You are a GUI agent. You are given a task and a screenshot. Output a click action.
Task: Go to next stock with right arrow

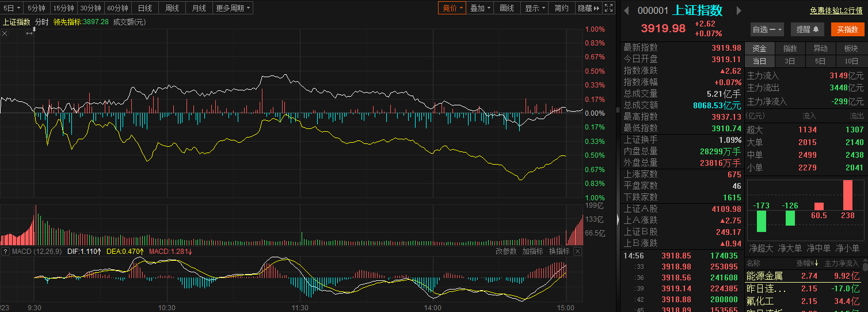(x=739, y=11)
